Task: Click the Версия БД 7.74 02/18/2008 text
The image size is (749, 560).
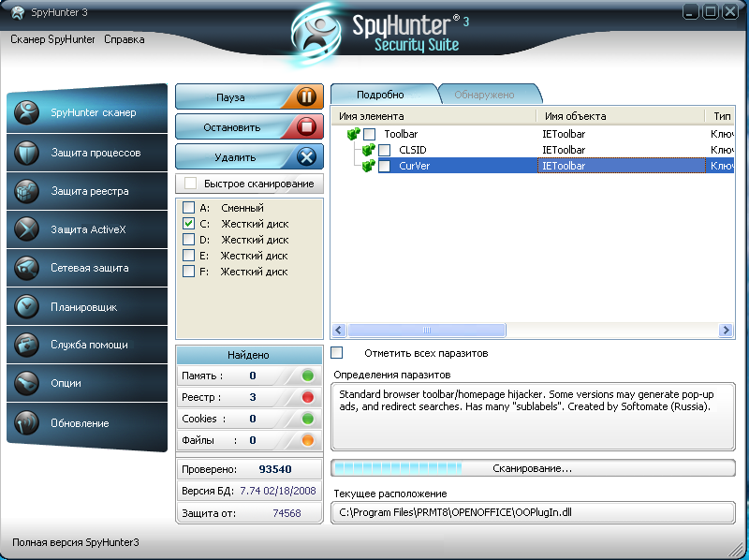Action: (277, 491)
